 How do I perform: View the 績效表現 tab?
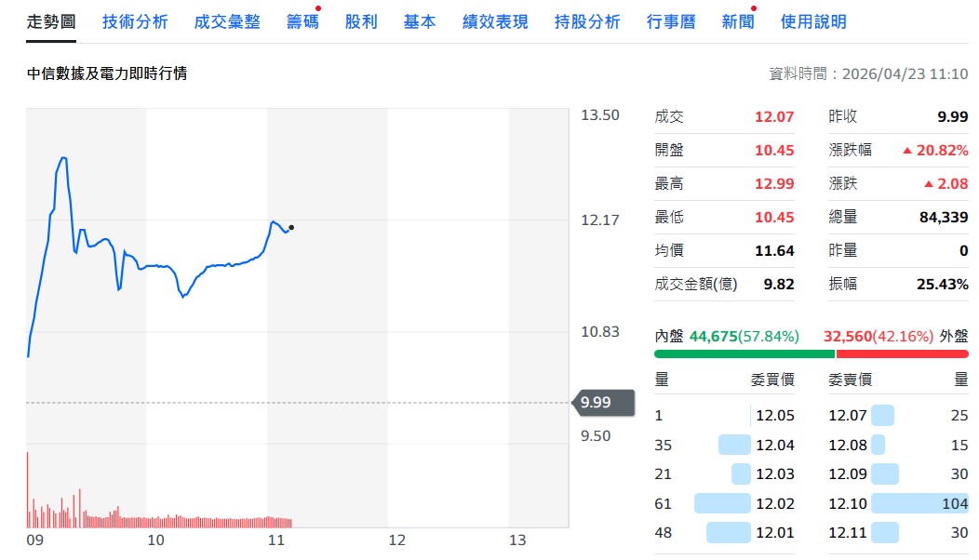coord(495,21)
